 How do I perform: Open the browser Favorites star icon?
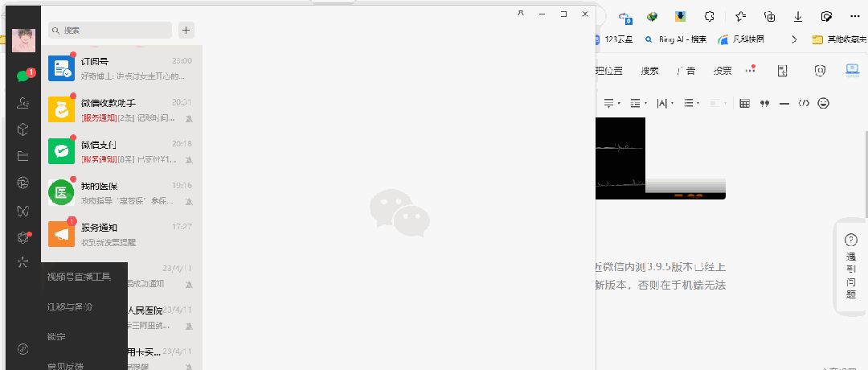(x=741, y=17)
